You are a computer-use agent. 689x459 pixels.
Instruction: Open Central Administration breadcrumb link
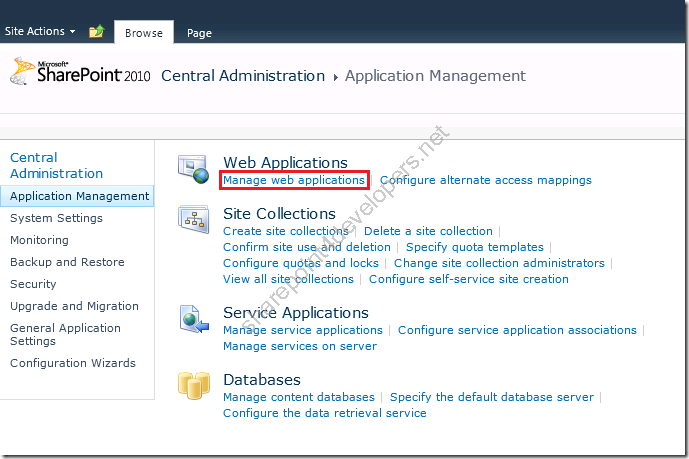point(243,76)
